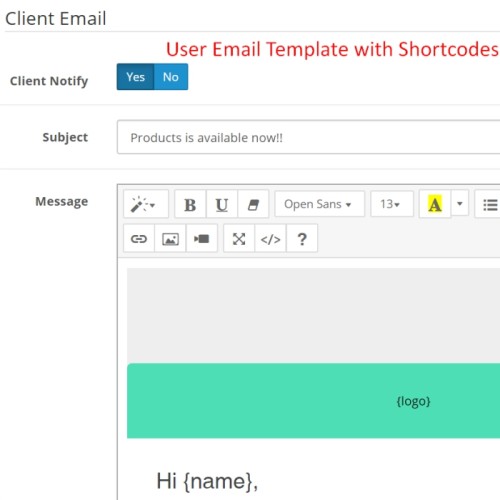Open the magic wand style menu
500x500 pixels.
(146, 204)
